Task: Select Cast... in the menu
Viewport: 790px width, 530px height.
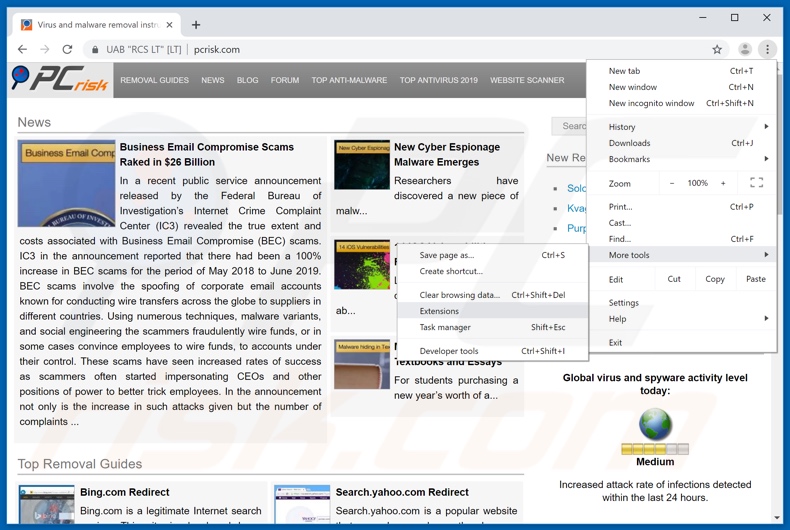Action: 681,223
